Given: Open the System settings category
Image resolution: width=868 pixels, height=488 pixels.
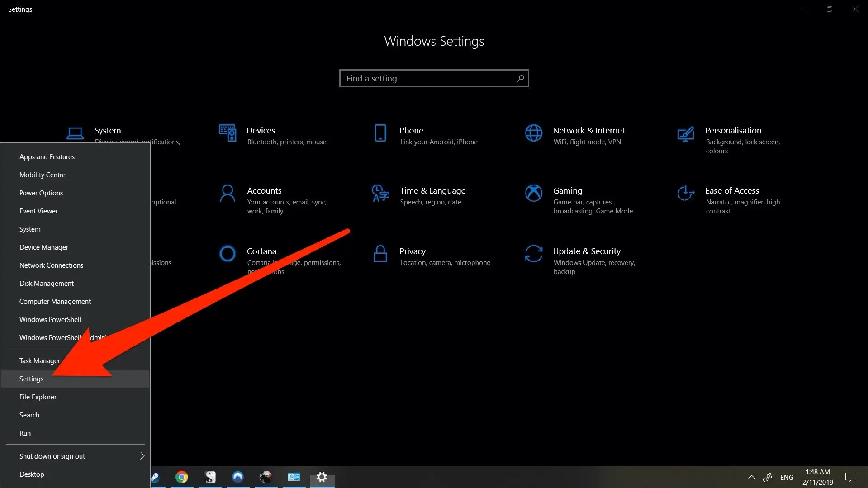Looking at the screenshot, I should (75, 133).
